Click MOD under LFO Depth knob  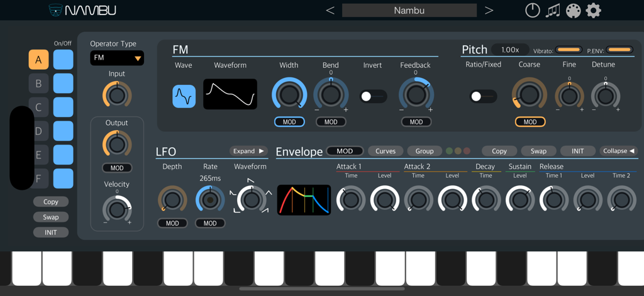point(172,223)
